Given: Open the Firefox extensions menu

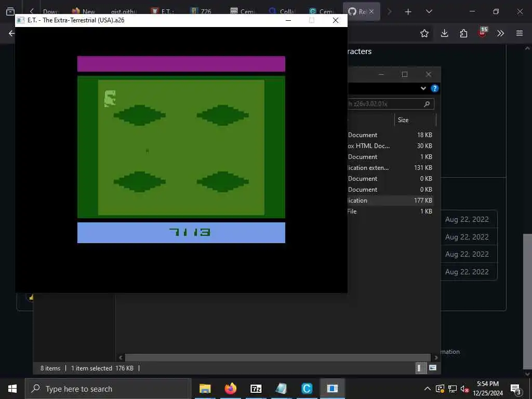Looking at the screenshot, I should coord(463,33).
